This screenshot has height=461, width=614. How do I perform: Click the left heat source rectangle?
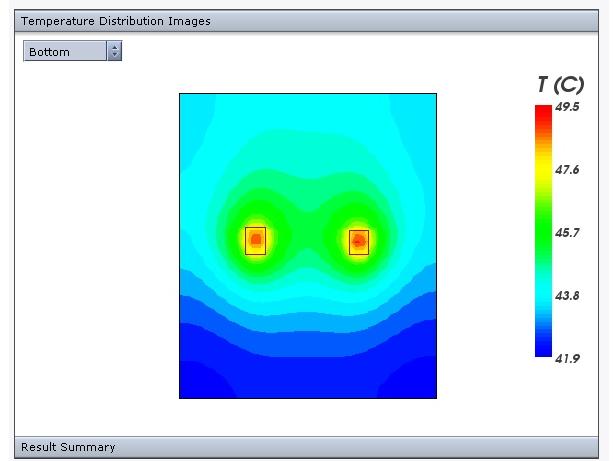point(256,241)
